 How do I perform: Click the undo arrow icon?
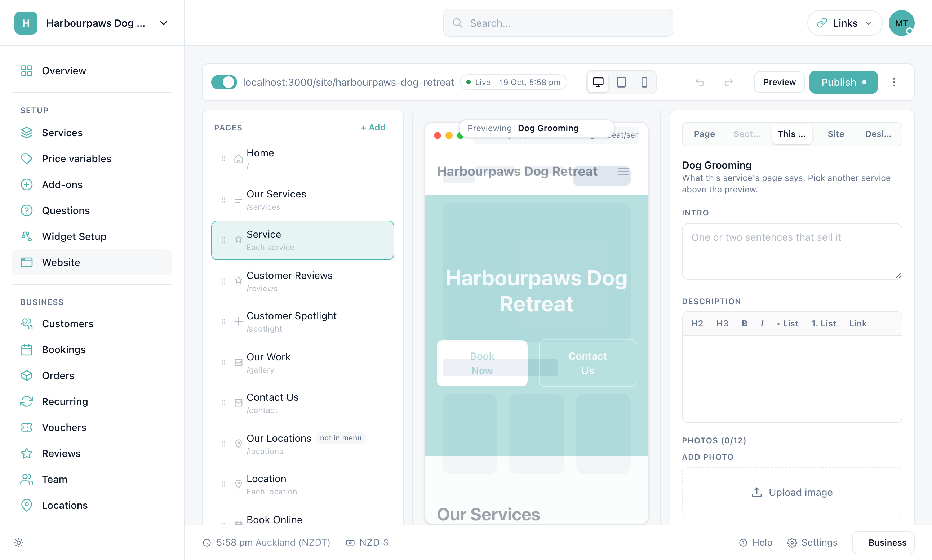[700, 82]
